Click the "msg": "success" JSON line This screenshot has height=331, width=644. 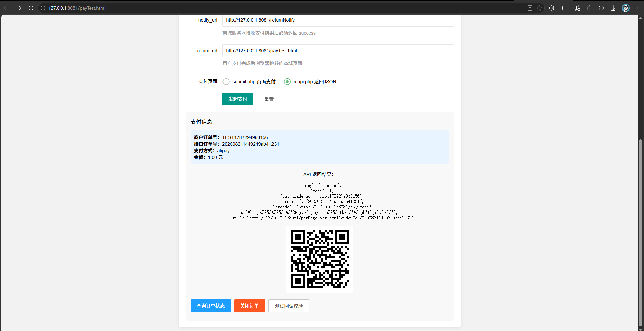point(321,186)
